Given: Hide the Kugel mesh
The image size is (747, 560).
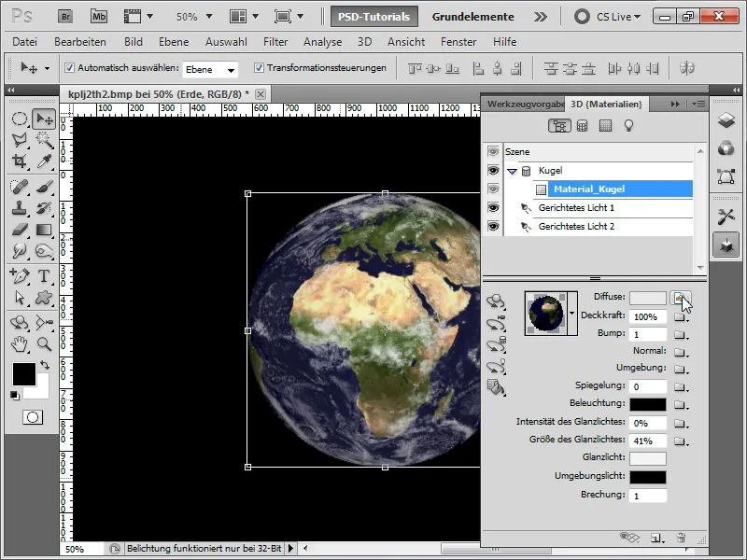Looking at the screenshot, I should 493,171.
